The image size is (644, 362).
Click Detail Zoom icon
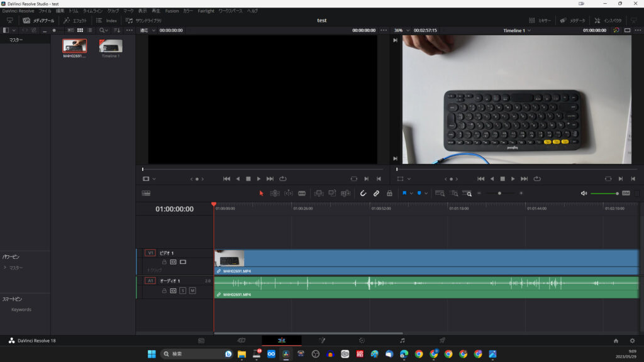pyautogui.click(x=453, y=194)
